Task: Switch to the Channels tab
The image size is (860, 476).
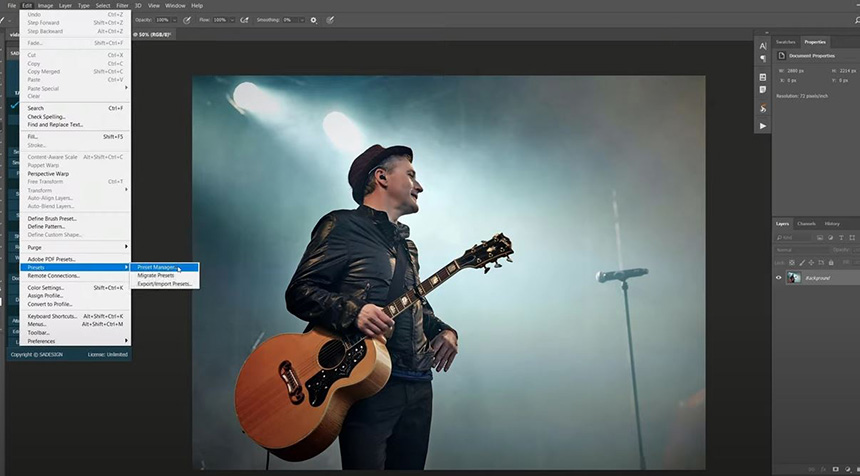Action: coord(806,223)
